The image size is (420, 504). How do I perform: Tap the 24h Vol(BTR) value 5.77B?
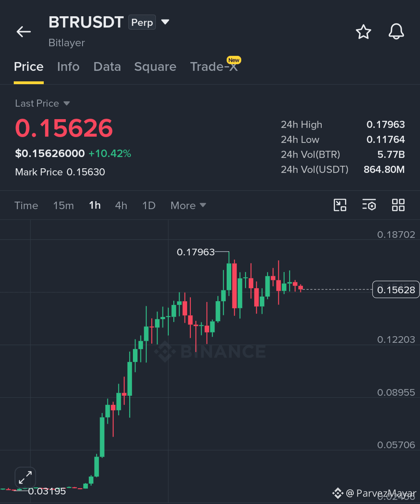tap(391, 155)
